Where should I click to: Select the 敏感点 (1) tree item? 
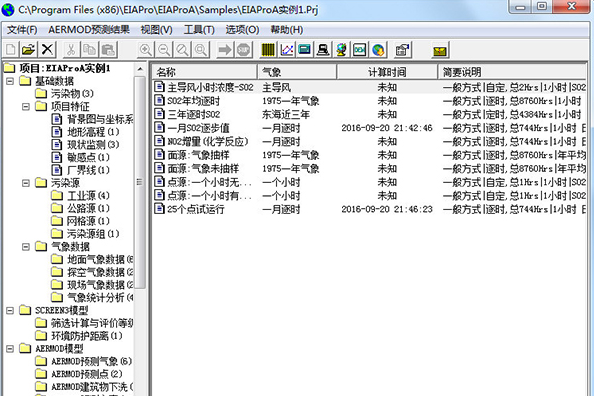tap(80, 157)
